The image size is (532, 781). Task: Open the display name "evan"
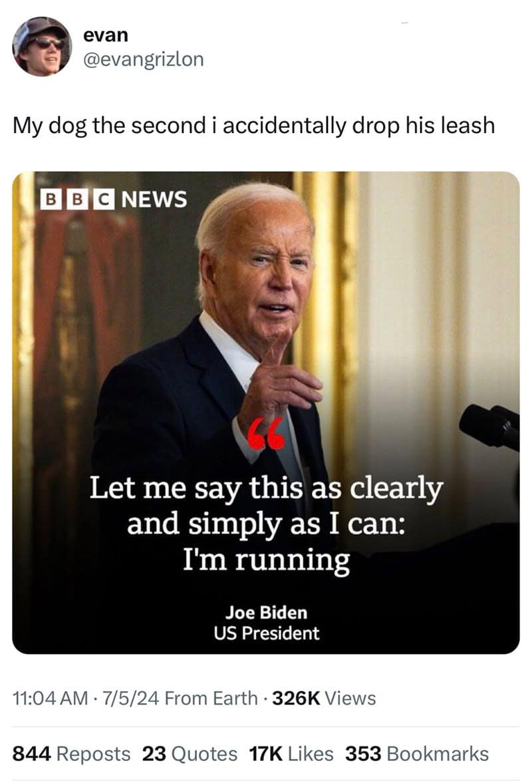pyautogui.click(x=106, y=35)
